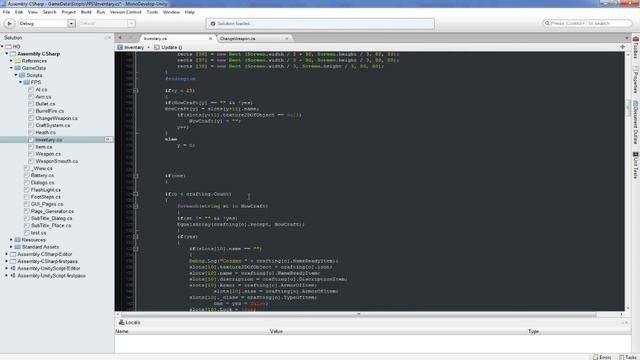The width and height of the screenshot is (640, 360).
Task: Close the ChangeWeapon.cs tab
Action: tap(287, 38)
